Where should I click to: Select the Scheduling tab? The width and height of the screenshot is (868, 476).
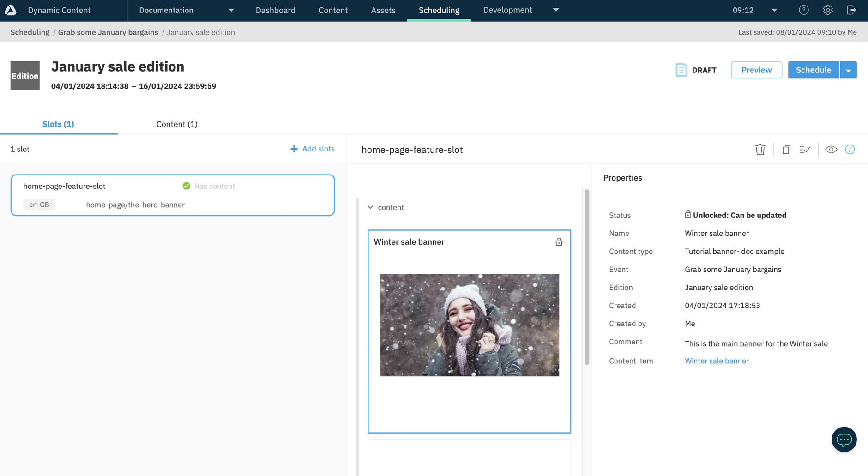coord(439,10)
